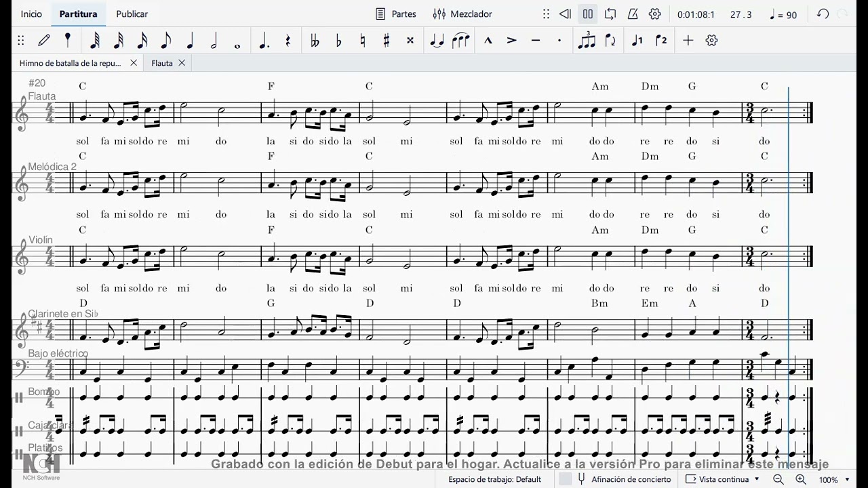Switch to voice 1
The image size is (868, 488).
coord(637,41)
